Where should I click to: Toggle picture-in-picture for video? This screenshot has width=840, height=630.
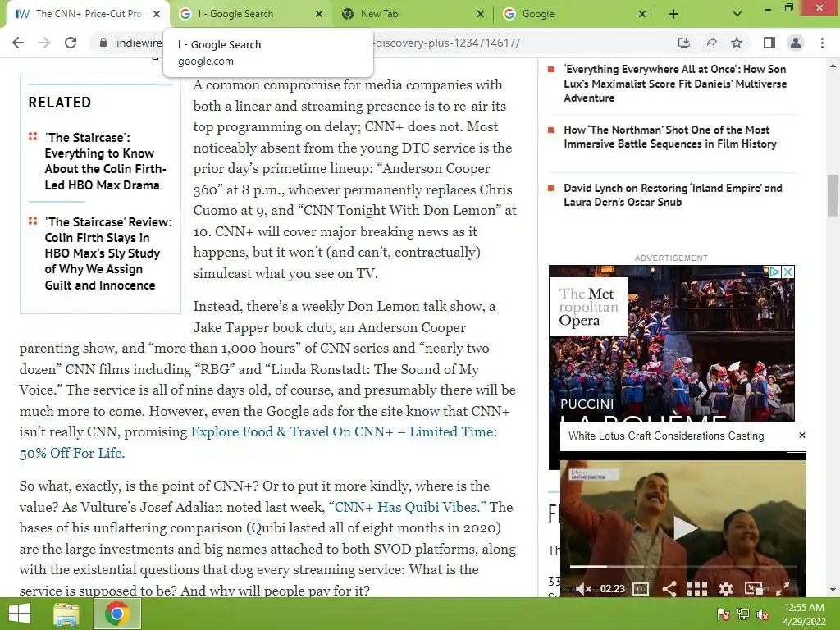[754, 589]
